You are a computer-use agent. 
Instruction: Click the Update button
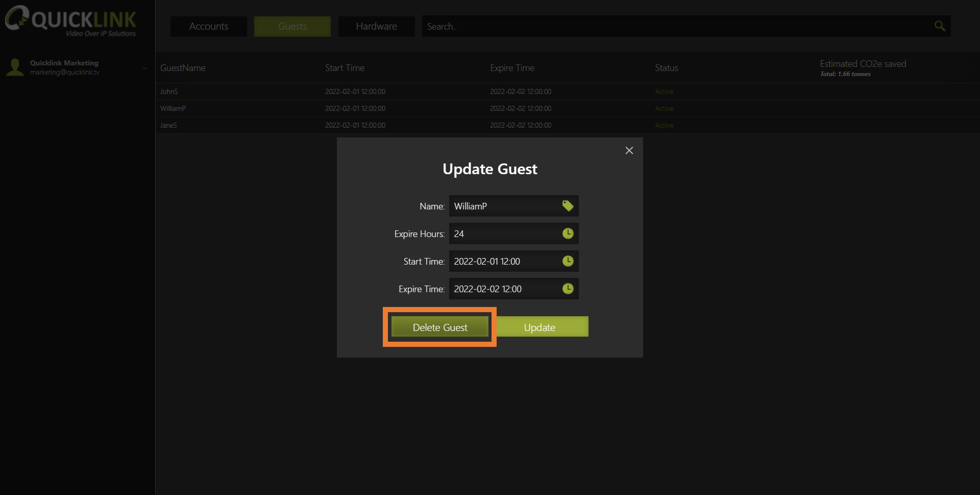[x=540, y=327]
